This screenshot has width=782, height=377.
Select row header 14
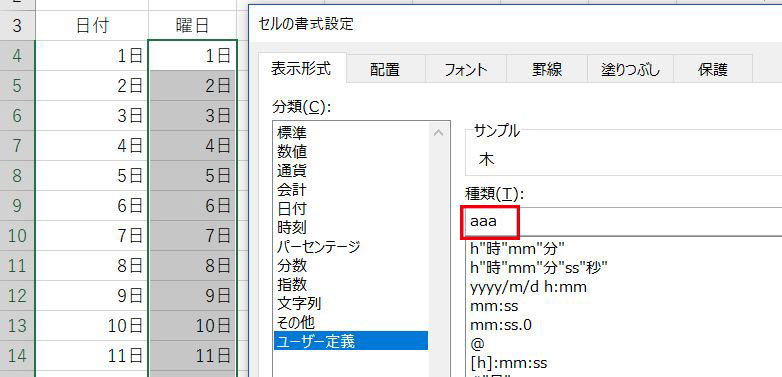(17, 355)
